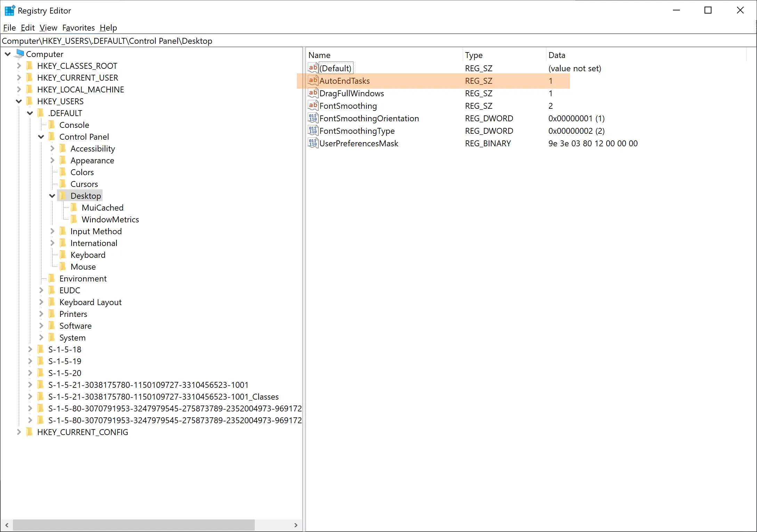Expand the S-1-5-18 user key
Viewport: 757px width, 532px height.
[30, 349]
